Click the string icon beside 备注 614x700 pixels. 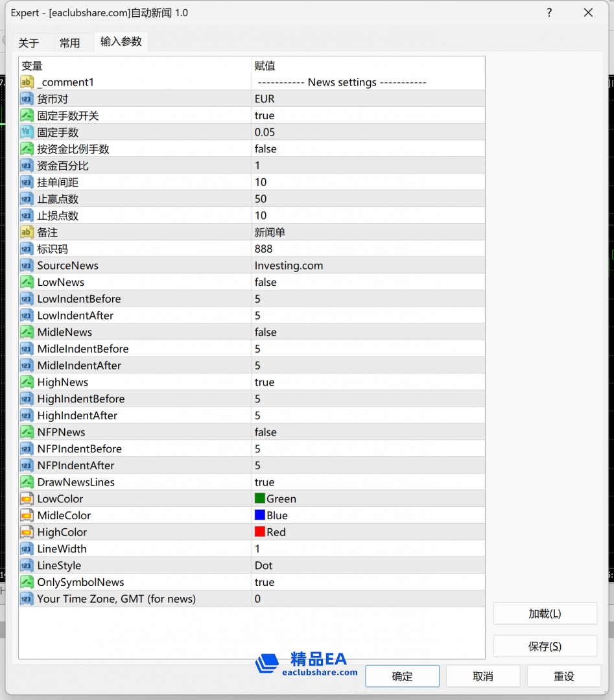[x=27, y=232]
